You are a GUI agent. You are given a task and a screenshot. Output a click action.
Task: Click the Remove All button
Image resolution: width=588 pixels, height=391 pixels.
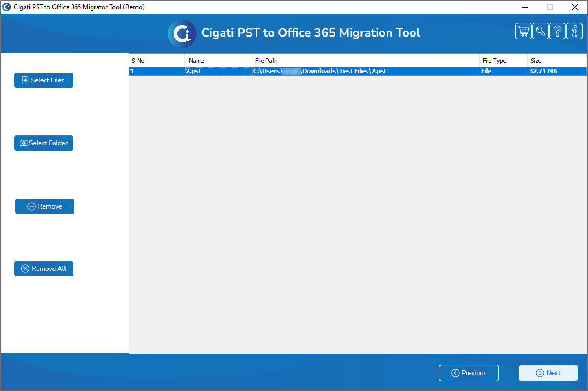pyautogui.click(x=44, y=269)
